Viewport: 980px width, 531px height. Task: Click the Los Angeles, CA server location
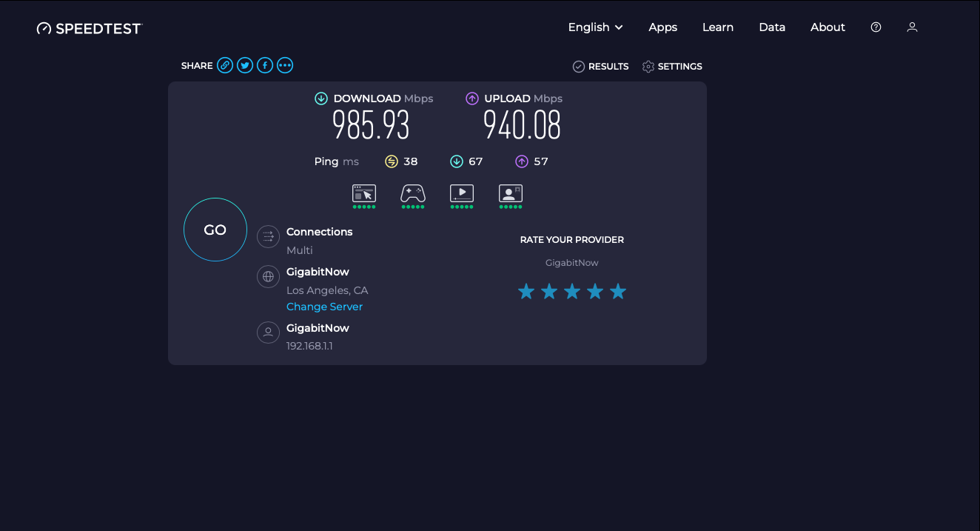327,290
